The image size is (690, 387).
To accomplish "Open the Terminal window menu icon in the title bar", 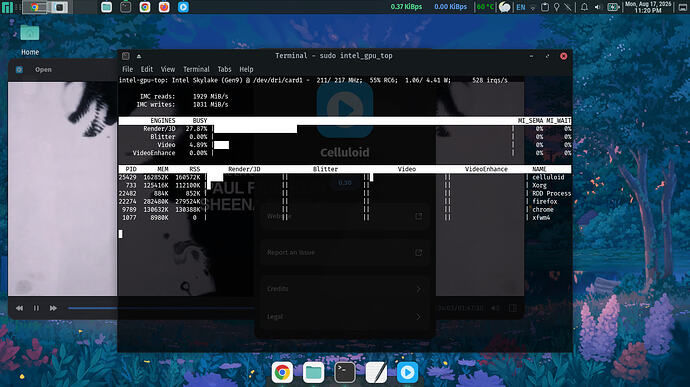I will 126,56.
